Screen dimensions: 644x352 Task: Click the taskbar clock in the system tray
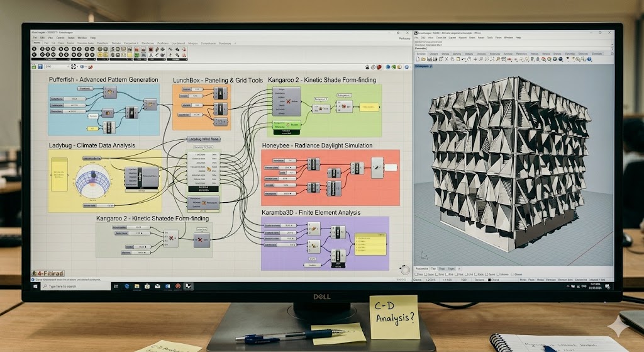click(x=595, y=286)
